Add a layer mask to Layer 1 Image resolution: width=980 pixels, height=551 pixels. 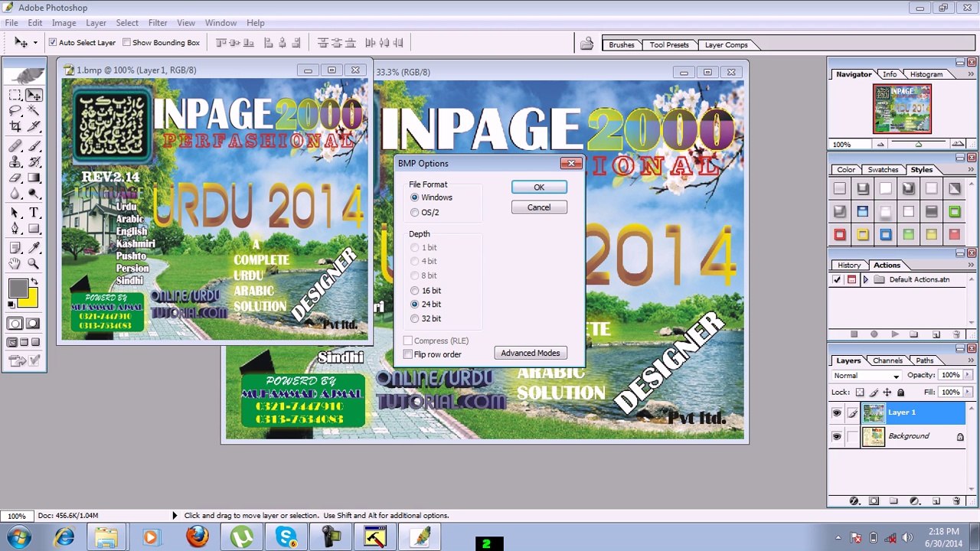[874, 501]
